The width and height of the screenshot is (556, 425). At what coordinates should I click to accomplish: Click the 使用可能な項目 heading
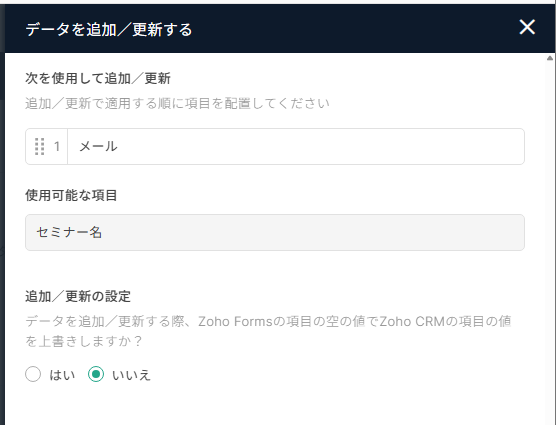coord(71,195)
